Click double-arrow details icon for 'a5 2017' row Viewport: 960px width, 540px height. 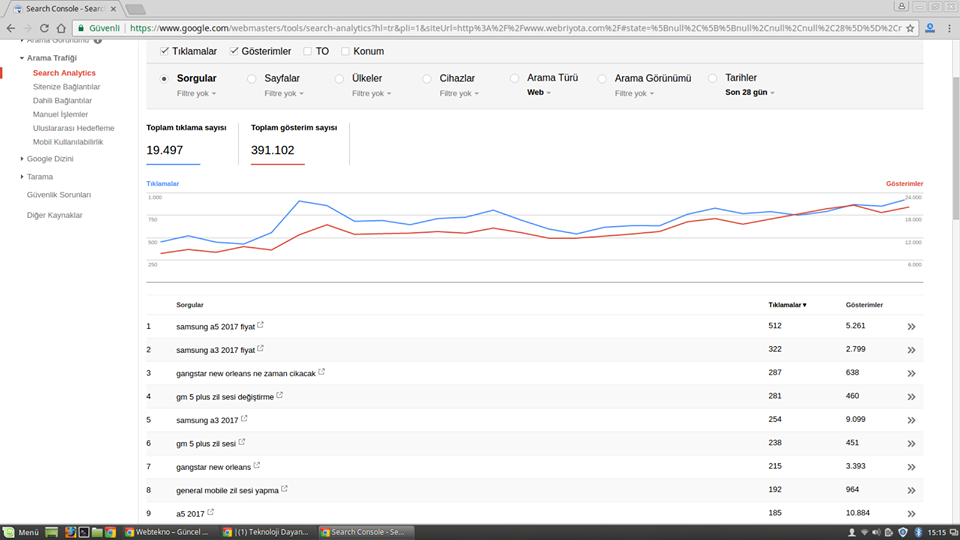coord(911,514)
